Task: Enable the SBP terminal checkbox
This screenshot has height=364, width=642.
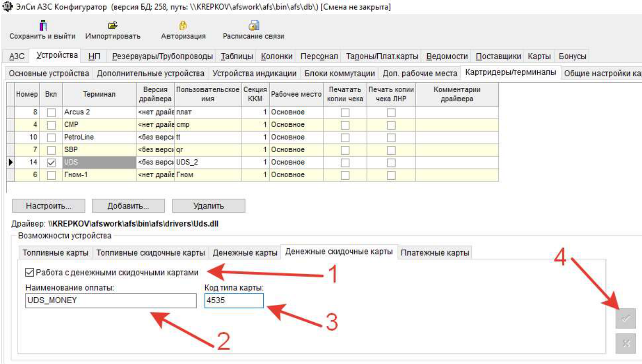Action: pos(50,150)
